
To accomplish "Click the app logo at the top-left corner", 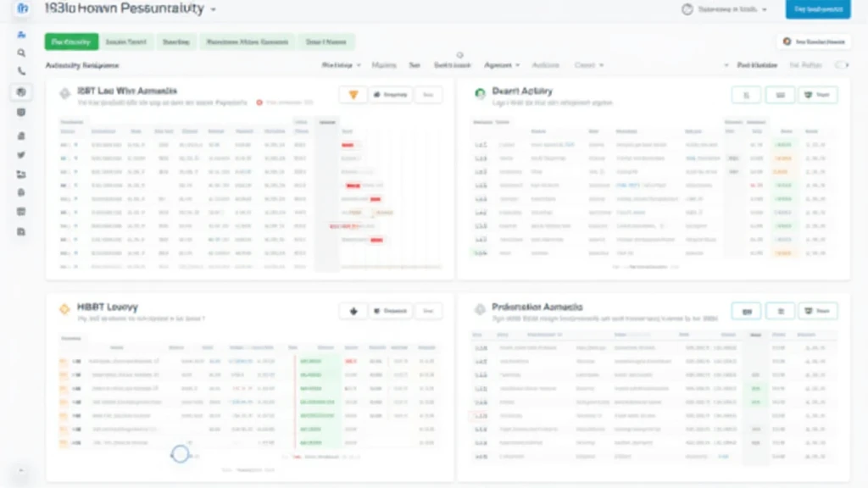I will tap(23, 8).
